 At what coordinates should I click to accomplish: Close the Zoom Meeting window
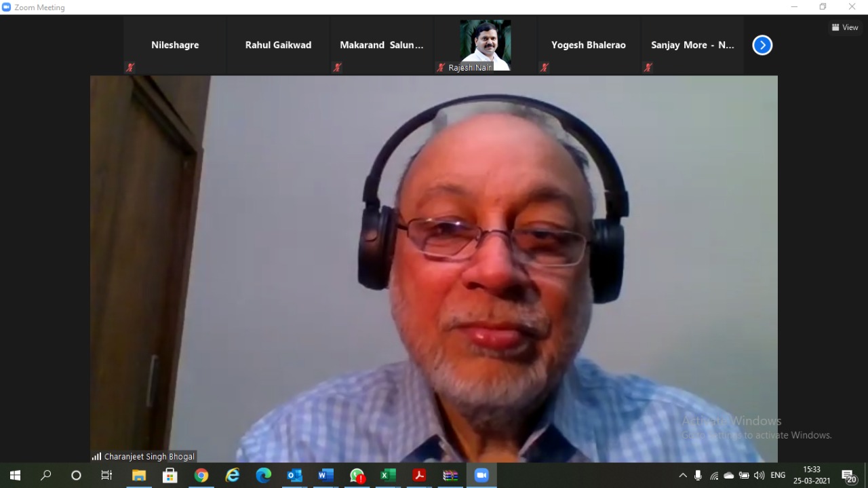pos(852,7)
